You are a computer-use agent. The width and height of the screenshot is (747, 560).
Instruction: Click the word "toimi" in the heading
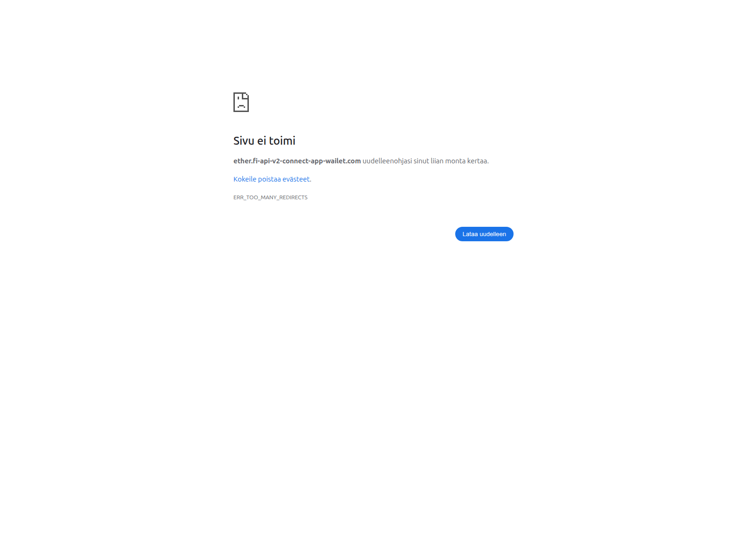click(x=282, y=140)
